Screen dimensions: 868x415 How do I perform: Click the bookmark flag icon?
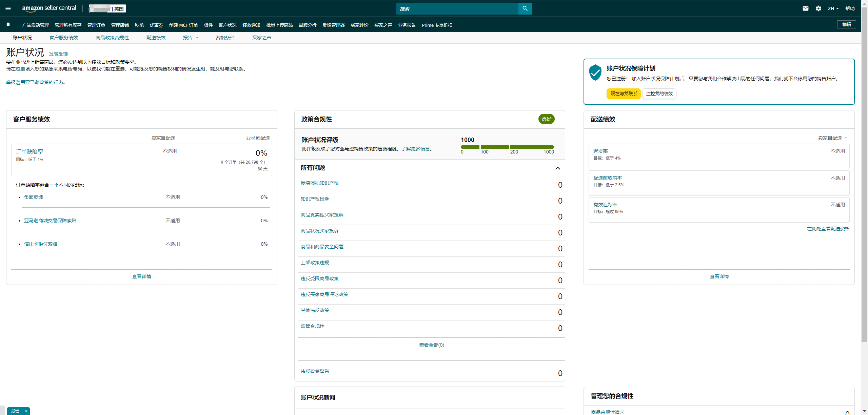[x=8, y=24]
